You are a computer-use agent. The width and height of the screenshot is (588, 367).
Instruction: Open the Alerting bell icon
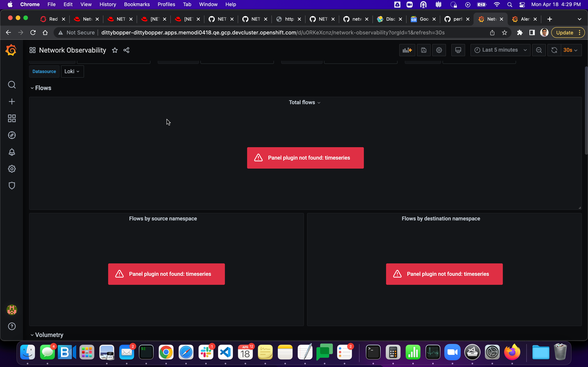(12, 152)
